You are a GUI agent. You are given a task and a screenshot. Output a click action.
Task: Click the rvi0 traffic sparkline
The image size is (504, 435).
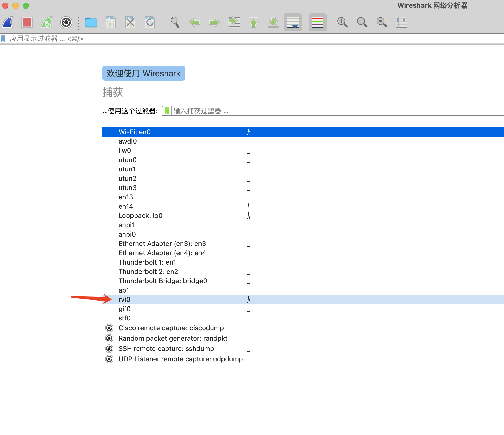(x=248, y=299)
